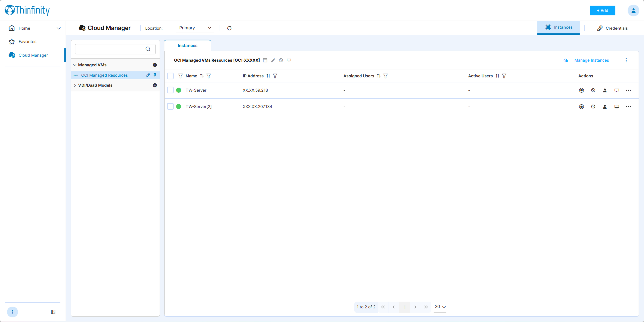Open Favorites in the sidebar
This screenshot has width=644, height=322.
click(x=28, y=42)
